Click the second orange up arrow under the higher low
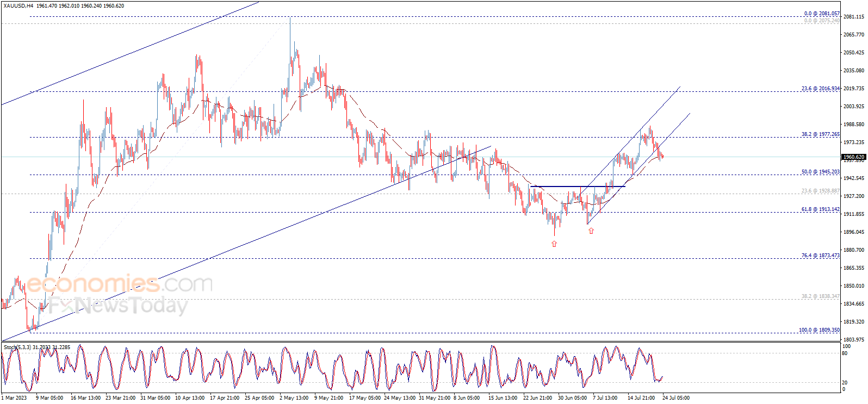868x404 pixels. click(591, 231)
